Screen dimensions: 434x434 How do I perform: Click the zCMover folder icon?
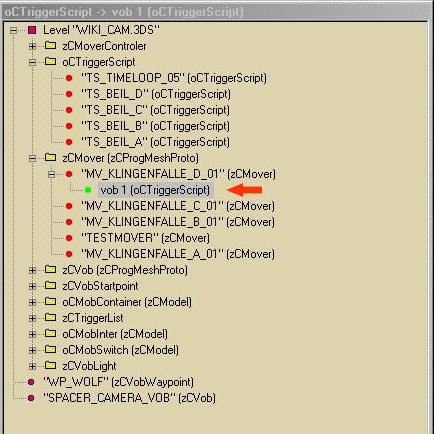[x=50, y=157]
